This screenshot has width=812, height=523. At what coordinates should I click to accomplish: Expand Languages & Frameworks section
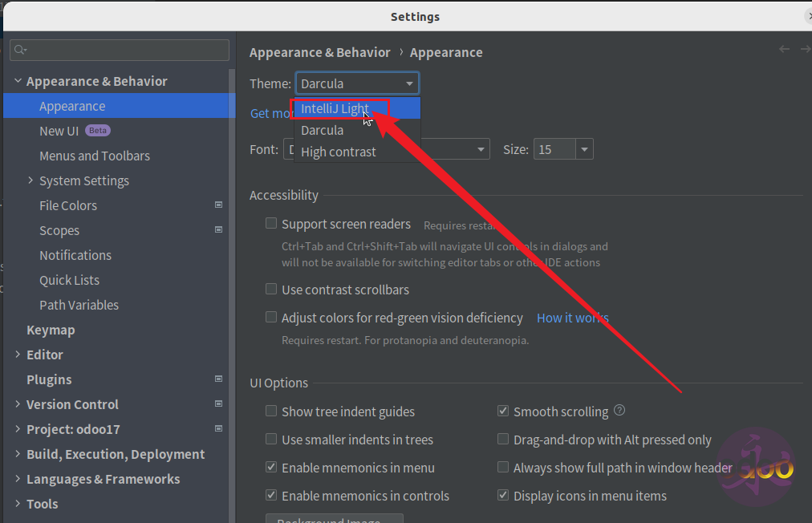pyautogui.click(x=18, y=478)
